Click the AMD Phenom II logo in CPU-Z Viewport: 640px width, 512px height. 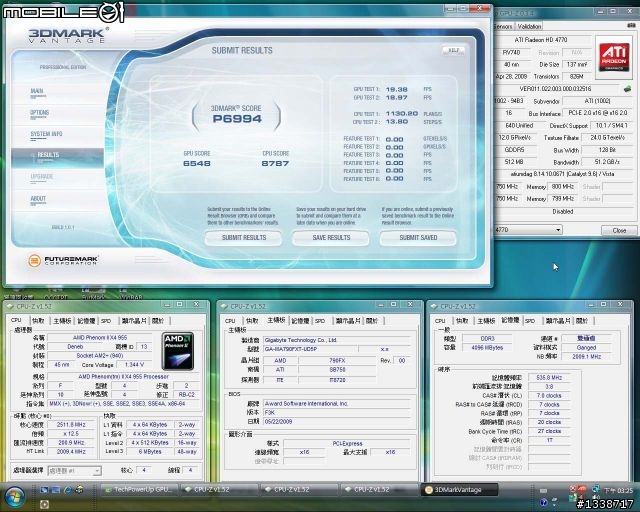[x=178, y=351]
